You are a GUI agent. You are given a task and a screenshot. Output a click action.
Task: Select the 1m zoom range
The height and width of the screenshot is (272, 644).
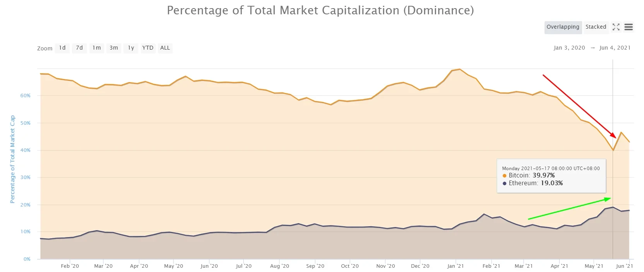(x=96, y=48)
